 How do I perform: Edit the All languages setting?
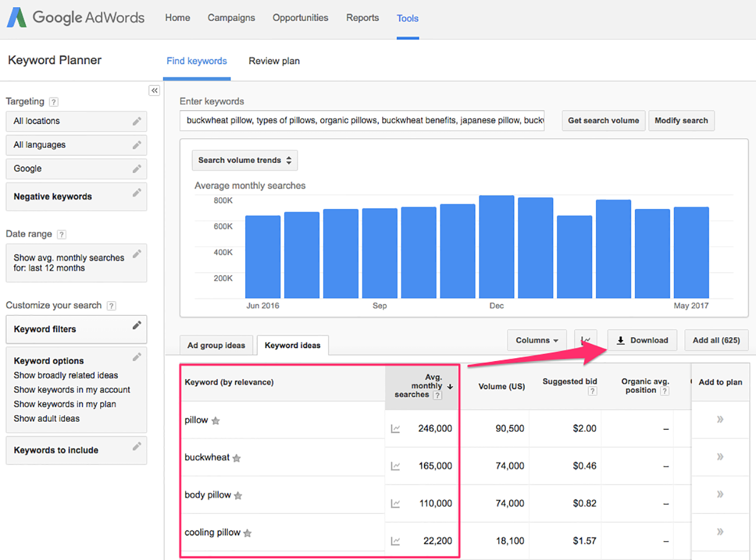(137, 145)
